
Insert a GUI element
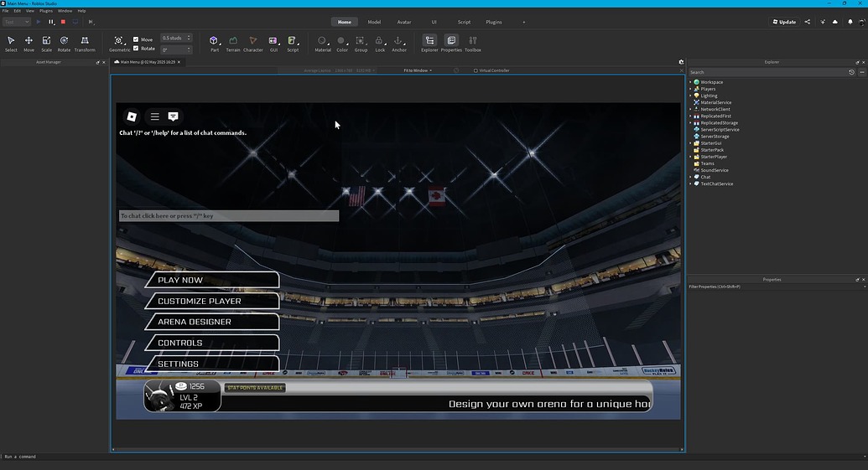click(x=273, y=44)
